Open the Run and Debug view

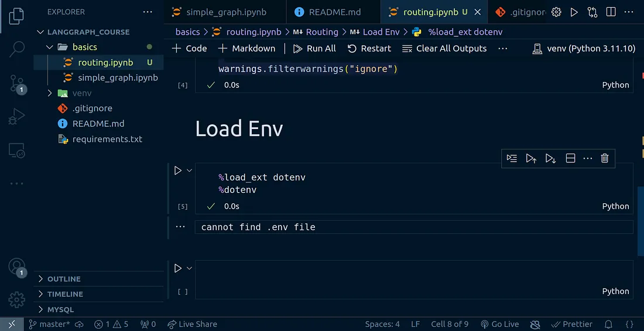point(17,117)
